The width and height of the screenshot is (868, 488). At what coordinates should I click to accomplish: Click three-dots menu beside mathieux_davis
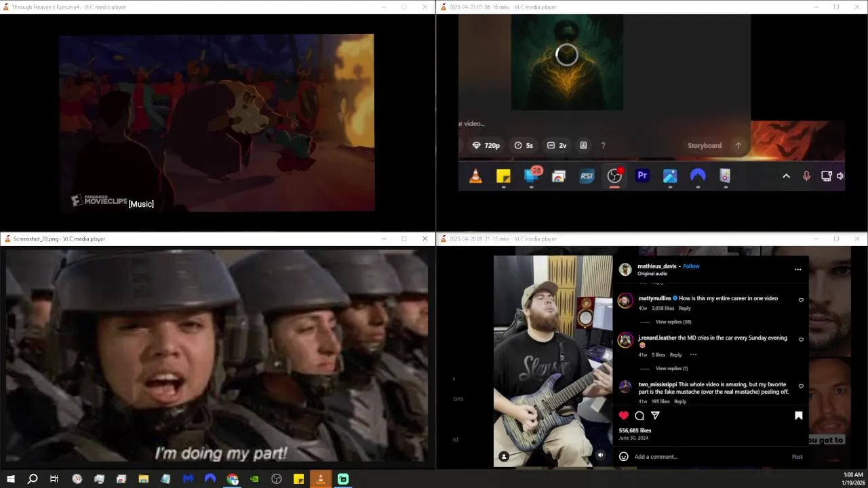tap(797, 269)
